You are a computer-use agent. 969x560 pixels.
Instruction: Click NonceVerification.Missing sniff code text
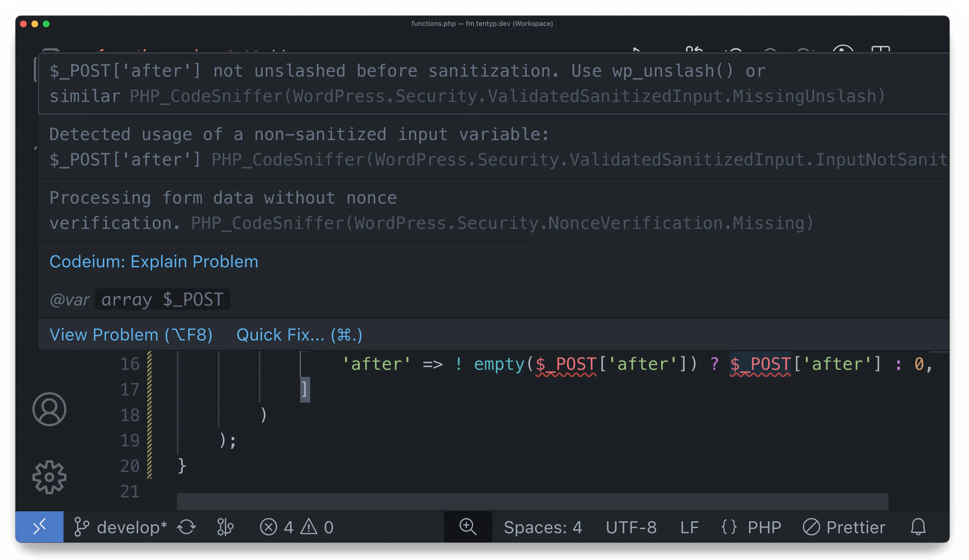point(675,224)
